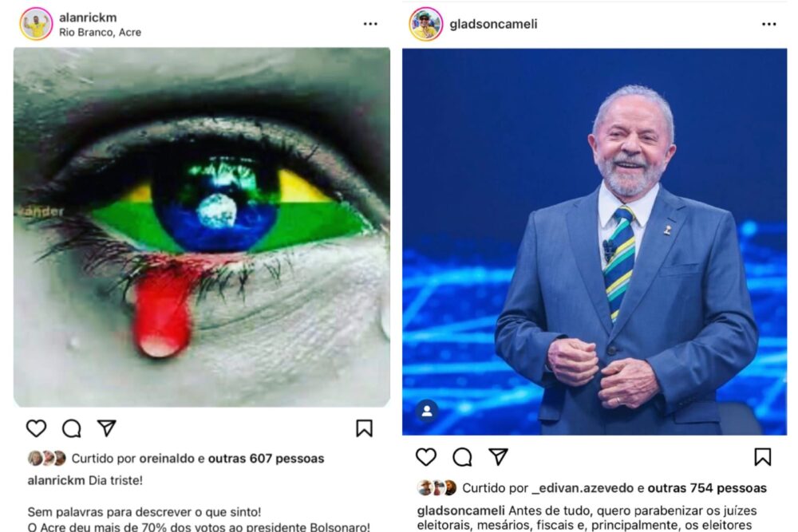This screenshot has width=798, height=532.
Task: Open more options for alanrickm post
Action: [x=370, y=24]
